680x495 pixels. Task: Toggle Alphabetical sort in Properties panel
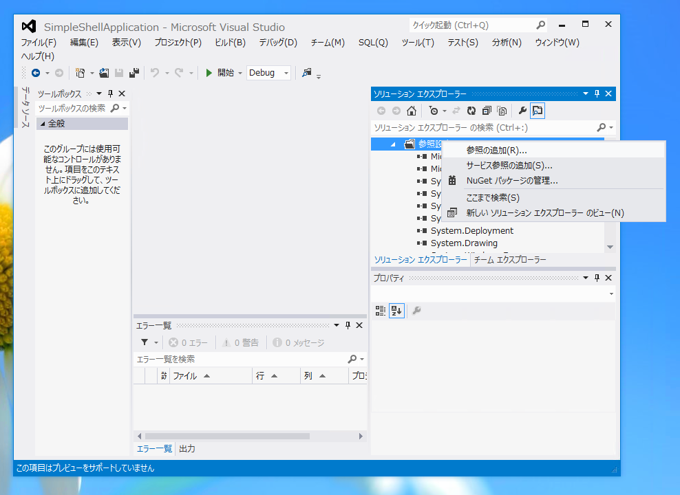coord(396,311)
